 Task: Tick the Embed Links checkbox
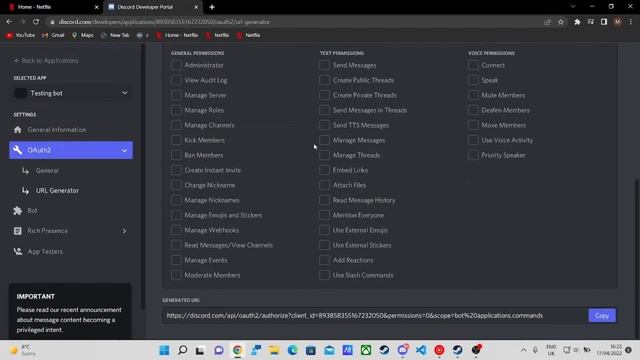(x=324, y=170)
